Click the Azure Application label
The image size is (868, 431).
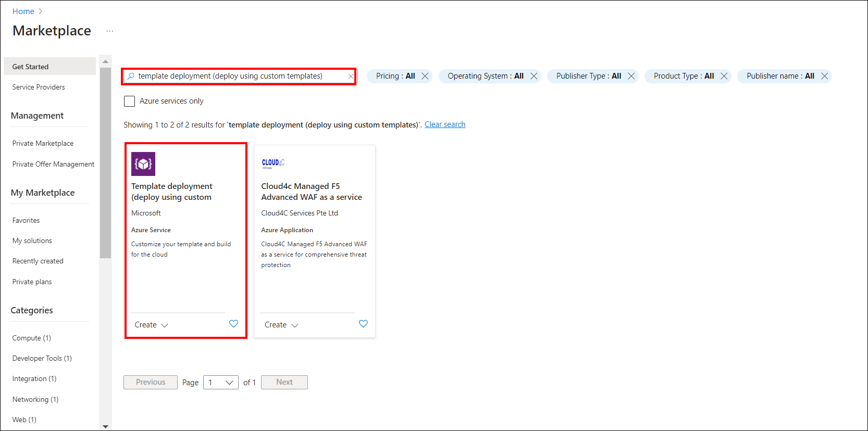click(287, 230)
